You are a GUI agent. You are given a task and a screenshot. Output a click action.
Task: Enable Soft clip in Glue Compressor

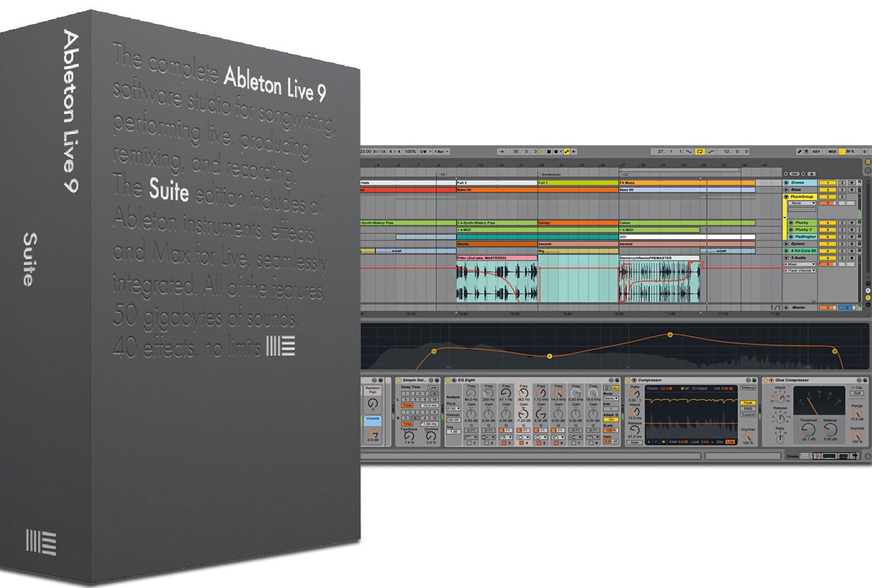coord(857,393)
